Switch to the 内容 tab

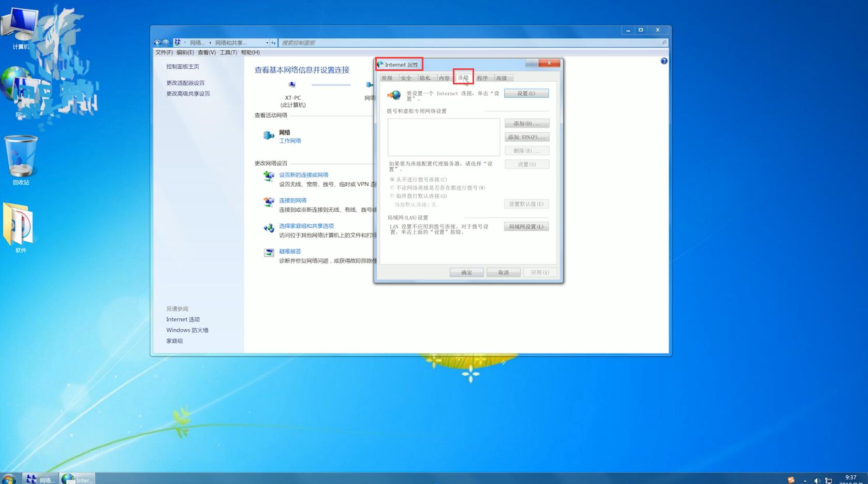point(445,78)
